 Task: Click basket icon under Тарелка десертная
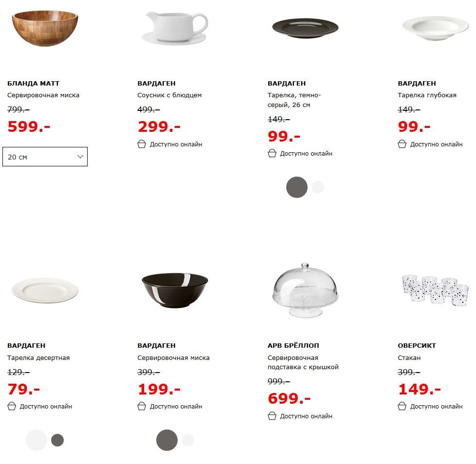pyautogui.click(x=12, y=406)
